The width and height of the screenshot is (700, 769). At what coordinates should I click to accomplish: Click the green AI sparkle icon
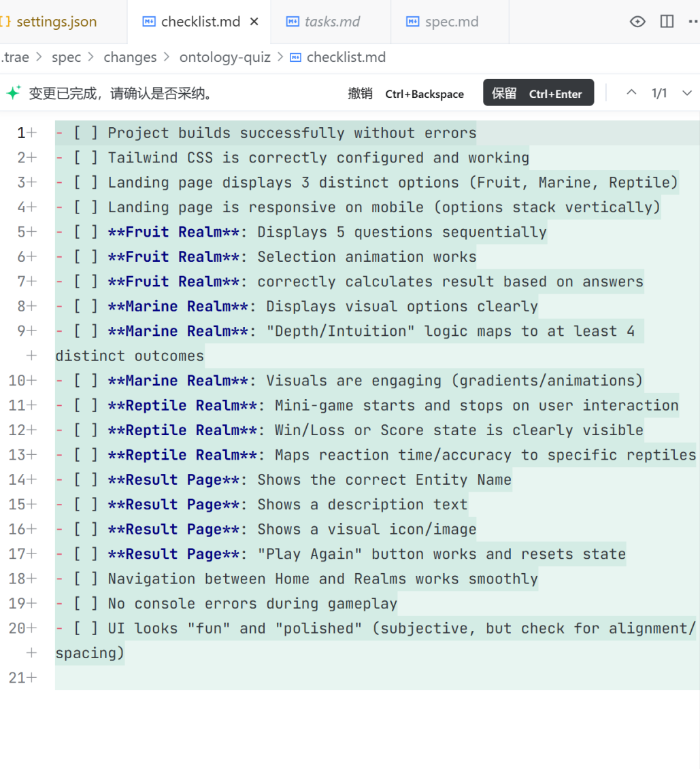click(13, 92)
